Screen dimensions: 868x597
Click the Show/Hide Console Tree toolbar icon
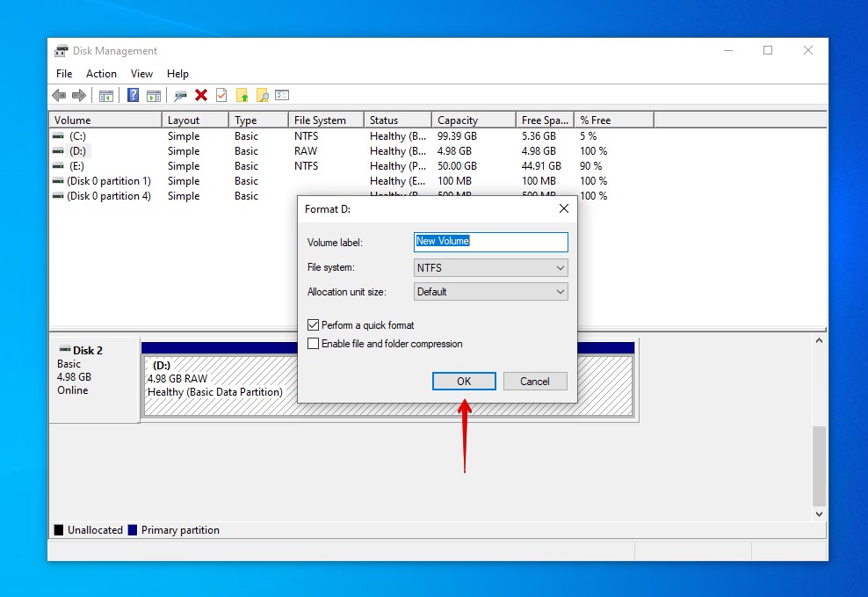pos(105,95)
